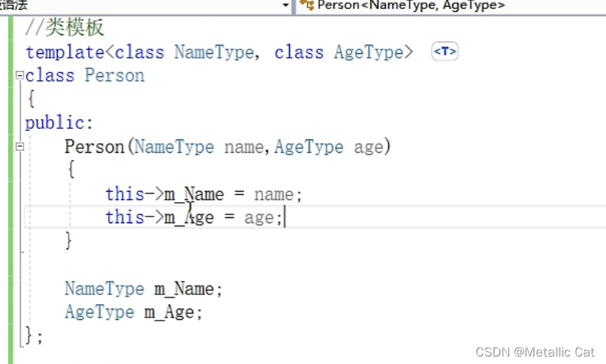This screenshot has width=606, height=364.
Task: Click the AgeType m_Age; member declaration
Action: coord(133,312)
